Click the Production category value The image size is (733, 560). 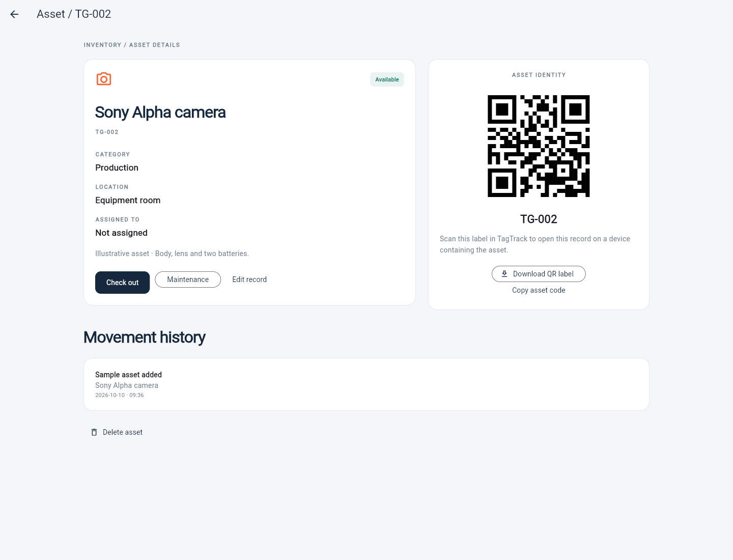pos(117,167)
